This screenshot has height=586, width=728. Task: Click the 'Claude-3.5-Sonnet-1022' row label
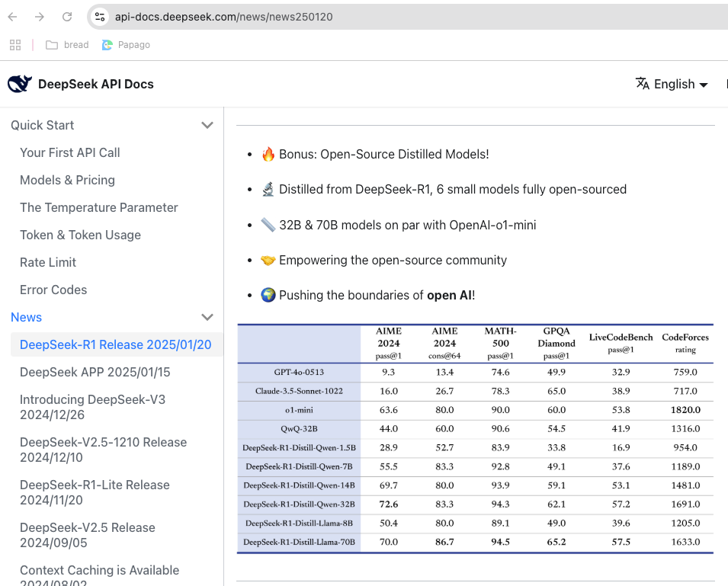point(299,391)
